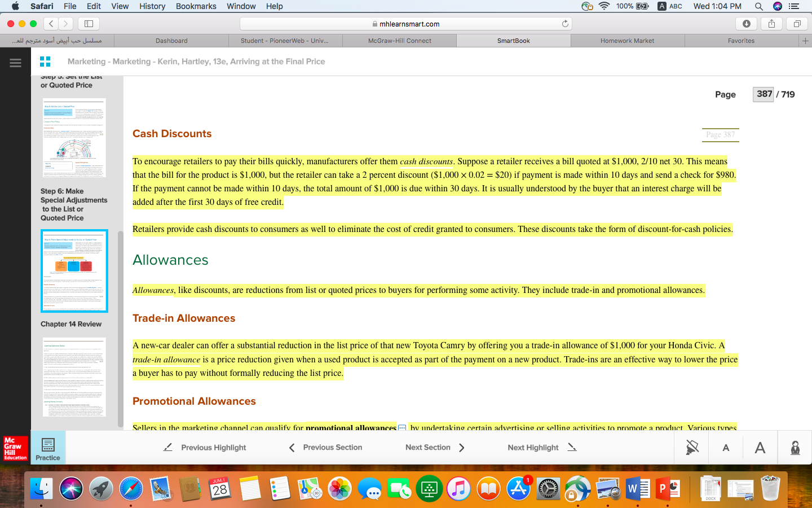Switch to McGraw-Hill Connect tab

click(x=399, y=41)
